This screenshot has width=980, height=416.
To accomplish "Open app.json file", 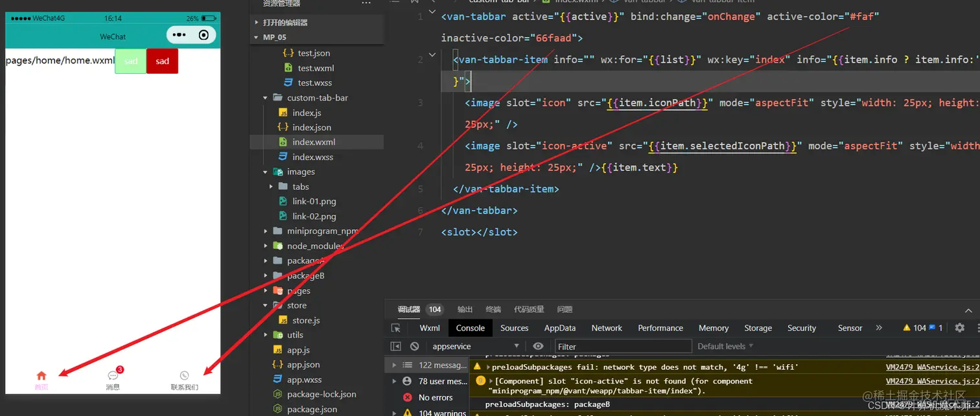I will 303,365.
